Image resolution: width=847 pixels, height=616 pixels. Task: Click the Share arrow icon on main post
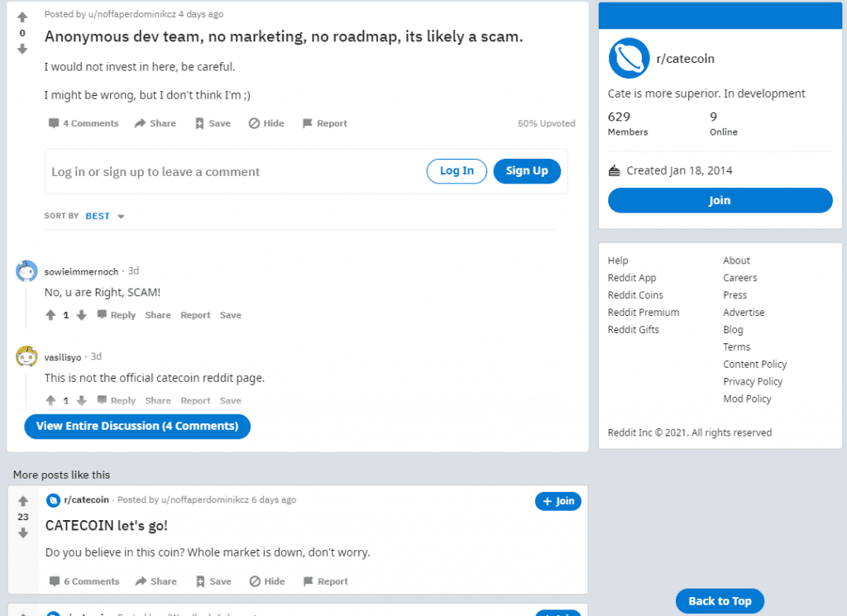tap(140, 123)
